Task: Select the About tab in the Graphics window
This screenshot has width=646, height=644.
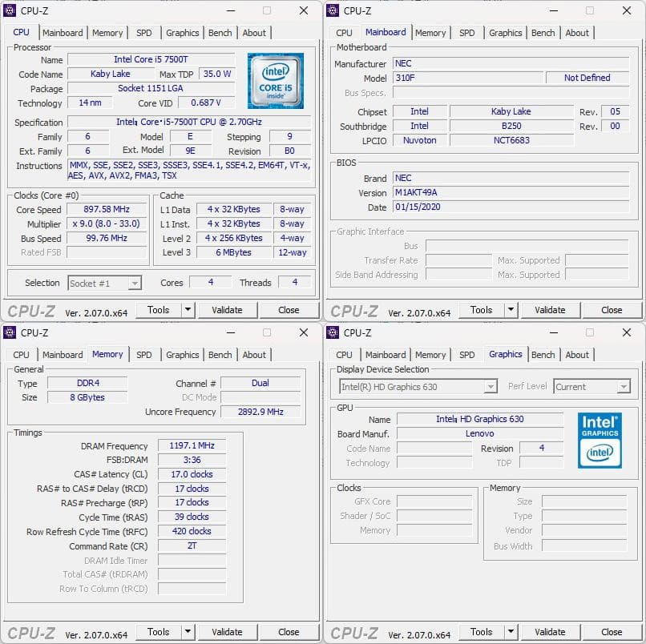Action: [x=577, y=355]
